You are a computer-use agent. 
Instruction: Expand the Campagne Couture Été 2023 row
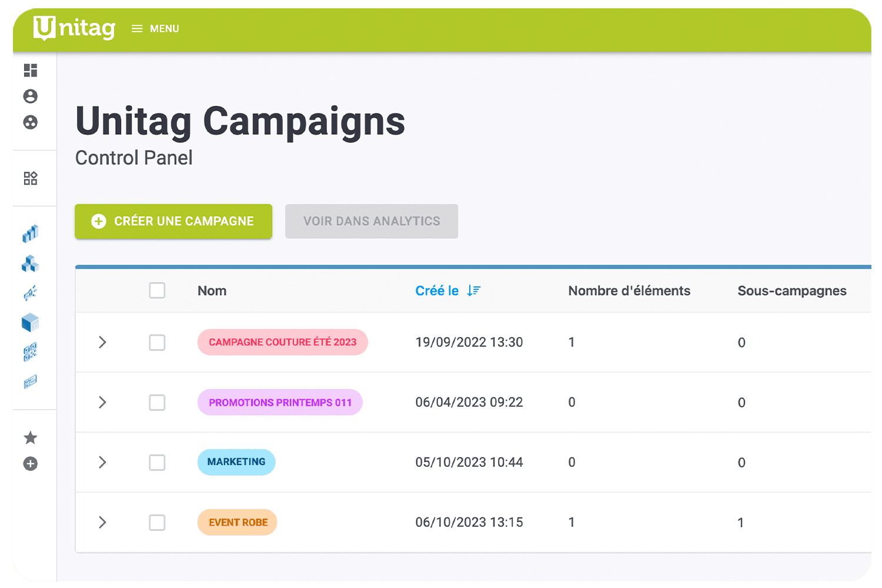pos(102,342)
